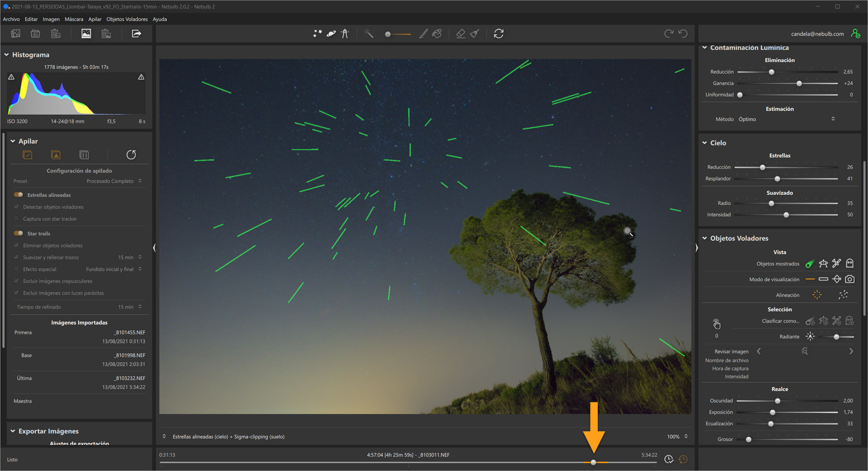The image size is (868, 471).
Task: Collapse the Apilar panel
Action: point(13,141)
